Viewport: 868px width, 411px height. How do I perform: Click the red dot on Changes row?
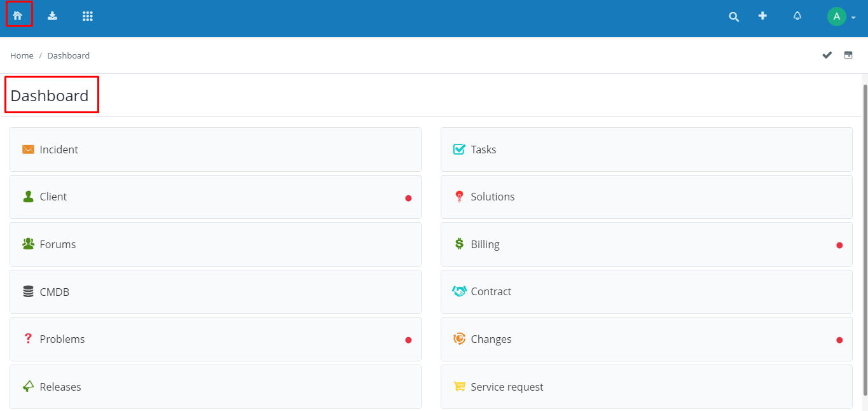click(839, 340)
